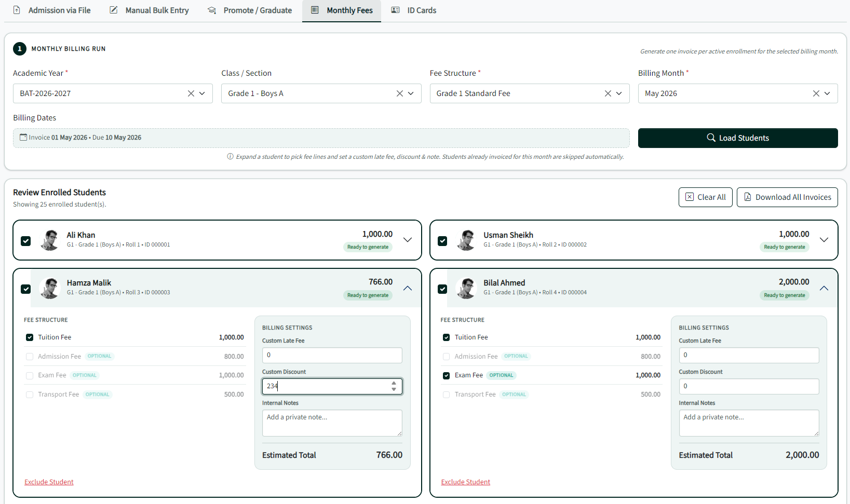Click Hamza Malik's Ready to generate badge

(x=368, y=295)
